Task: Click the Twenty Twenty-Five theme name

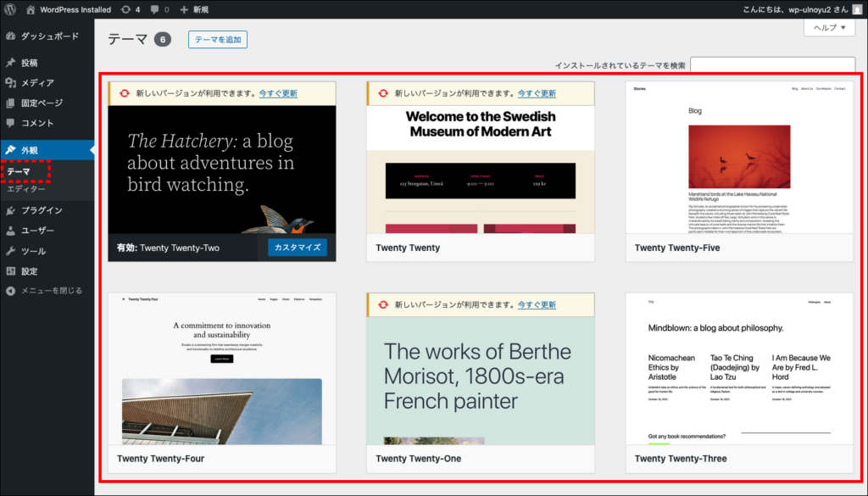Action: pos(677,248)
